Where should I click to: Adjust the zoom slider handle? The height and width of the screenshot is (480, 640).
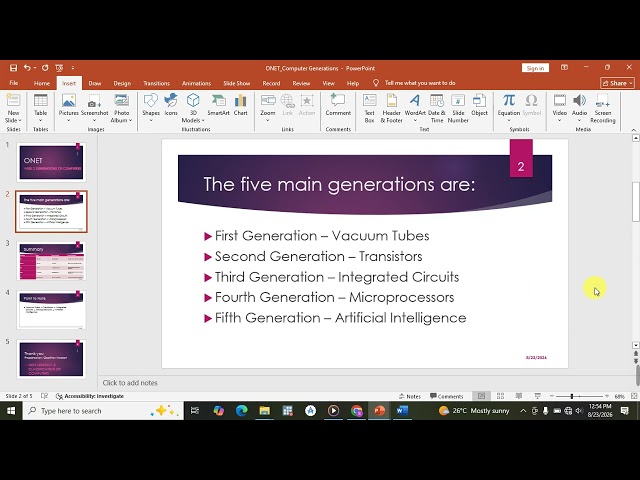[572, 396]
